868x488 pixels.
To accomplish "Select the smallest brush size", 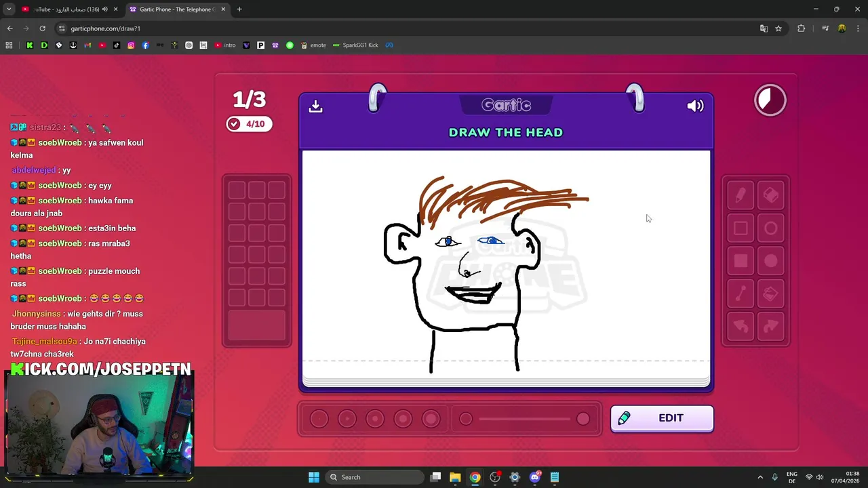I will pyautogui.click(x=319, y=419).
